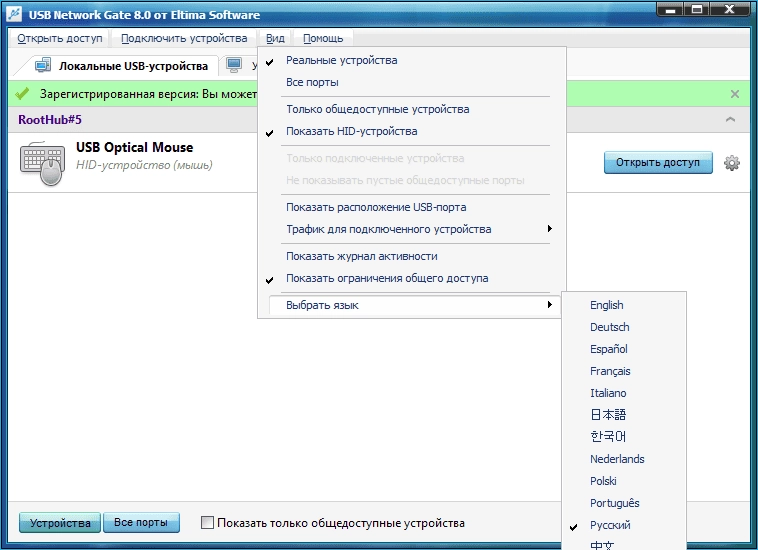Select Deutsch language
Screen dimensions: 758x550
(624, 327)
